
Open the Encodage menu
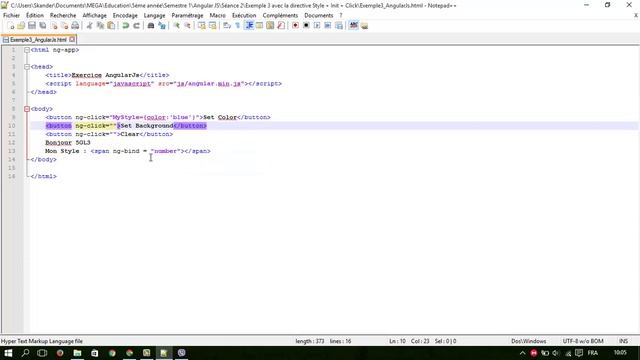click(x=125, y=15)
